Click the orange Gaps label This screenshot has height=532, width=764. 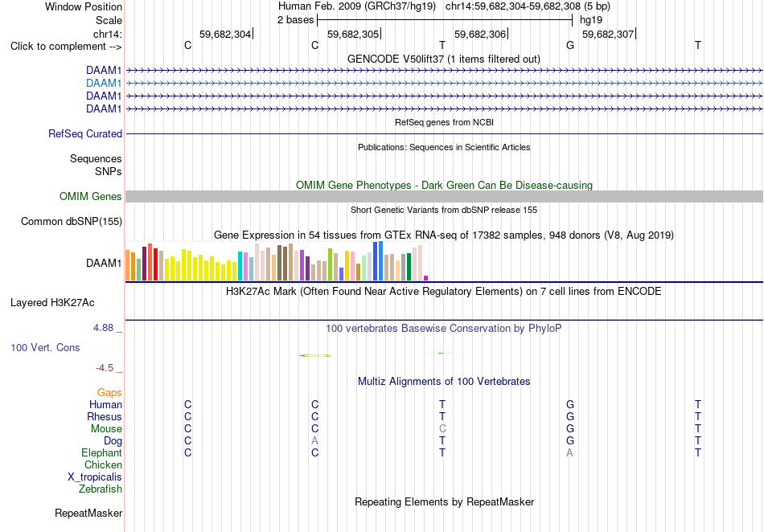click(x=109, y=392)
